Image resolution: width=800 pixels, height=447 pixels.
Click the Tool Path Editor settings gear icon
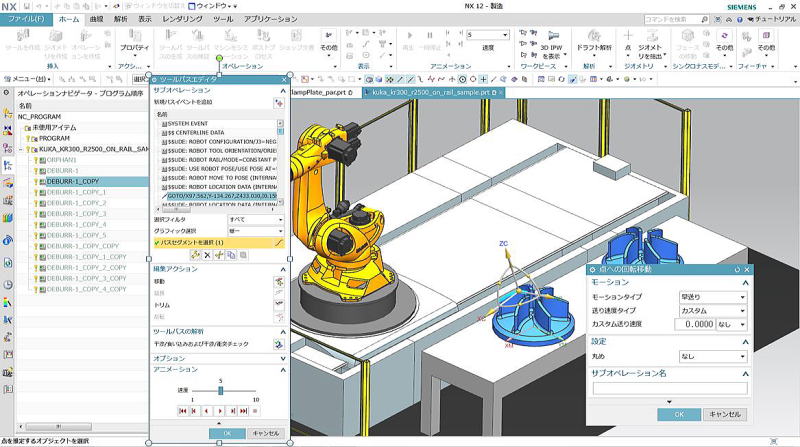tap(155, 80)
